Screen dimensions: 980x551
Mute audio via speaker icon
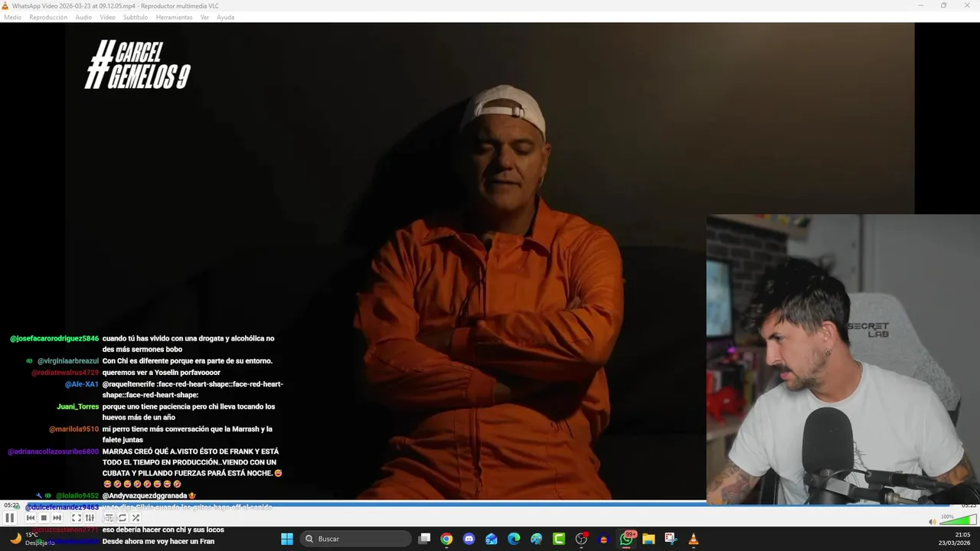click(932, 522)
